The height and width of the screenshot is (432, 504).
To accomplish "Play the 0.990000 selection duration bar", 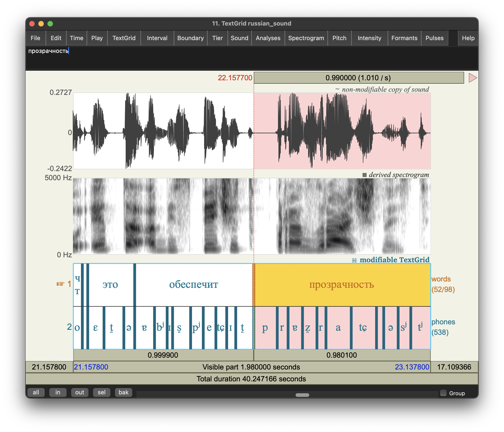I will (x=359, y=78).
